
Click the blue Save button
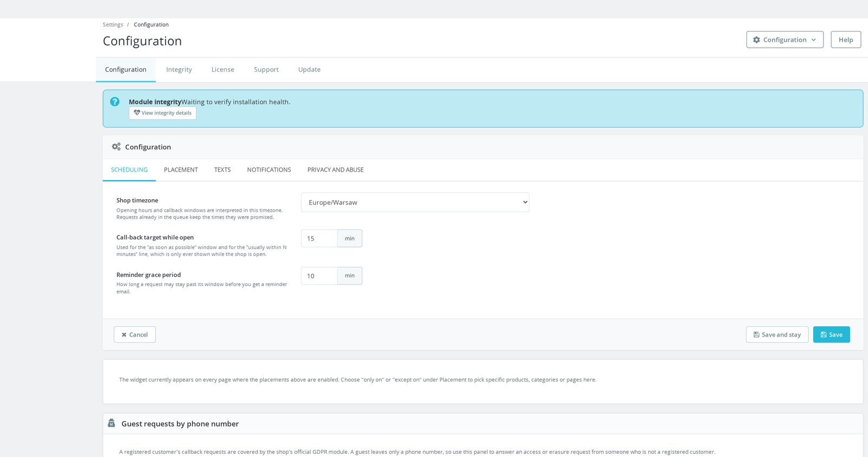(x=831, y=334)
